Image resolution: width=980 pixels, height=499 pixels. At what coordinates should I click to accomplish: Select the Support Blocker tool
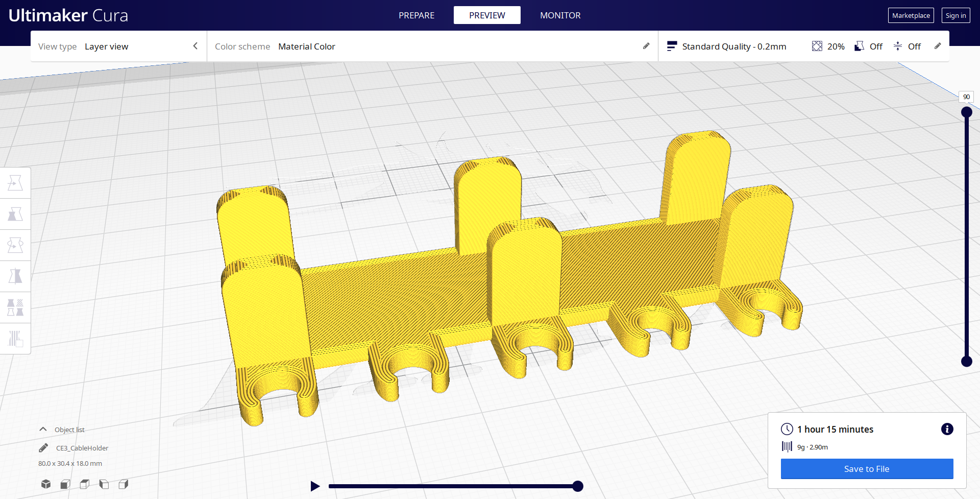coord(15,339)
